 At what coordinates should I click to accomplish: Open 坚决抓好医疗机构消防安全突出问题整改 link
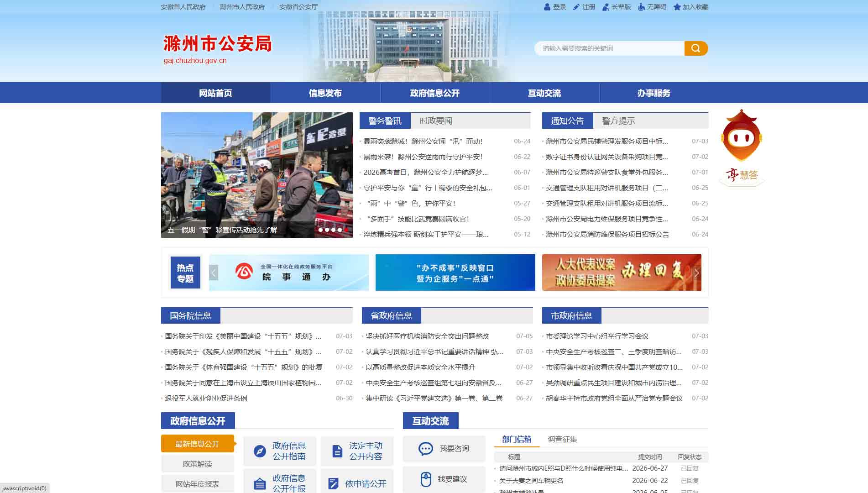coord(427,336)
